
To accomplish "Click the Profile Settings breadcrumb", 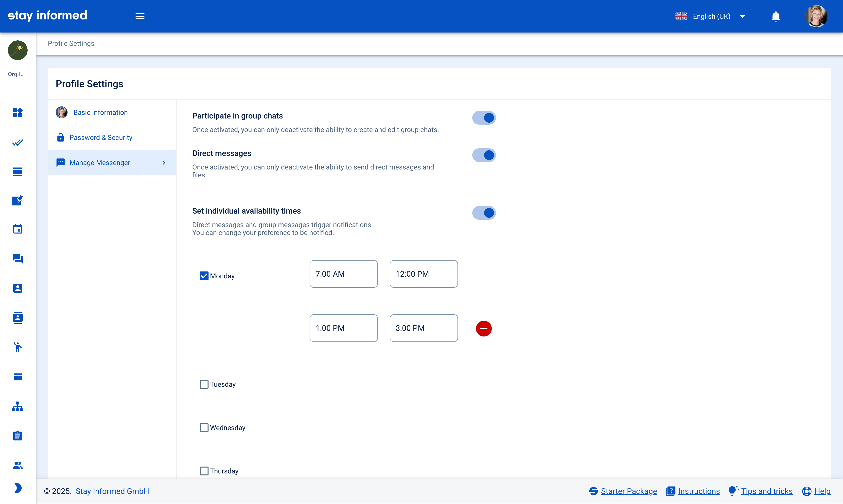I will pyautogui.click(x=71, y=43).
